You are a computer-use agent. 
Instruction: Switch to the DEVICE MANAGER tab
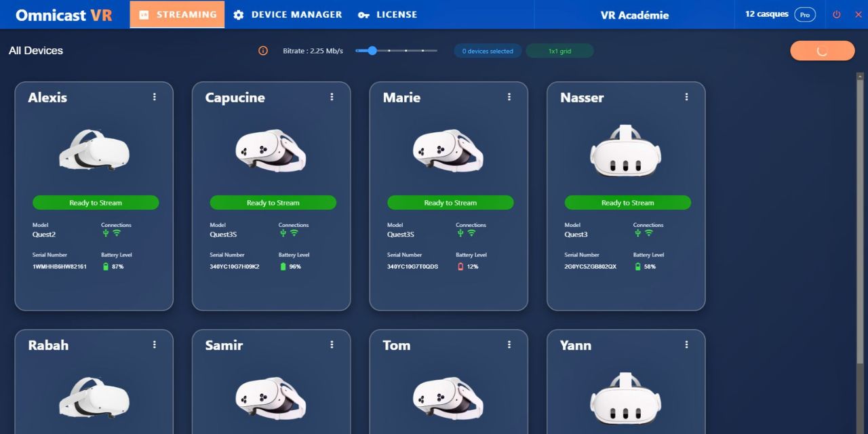[x=296, y=14]
